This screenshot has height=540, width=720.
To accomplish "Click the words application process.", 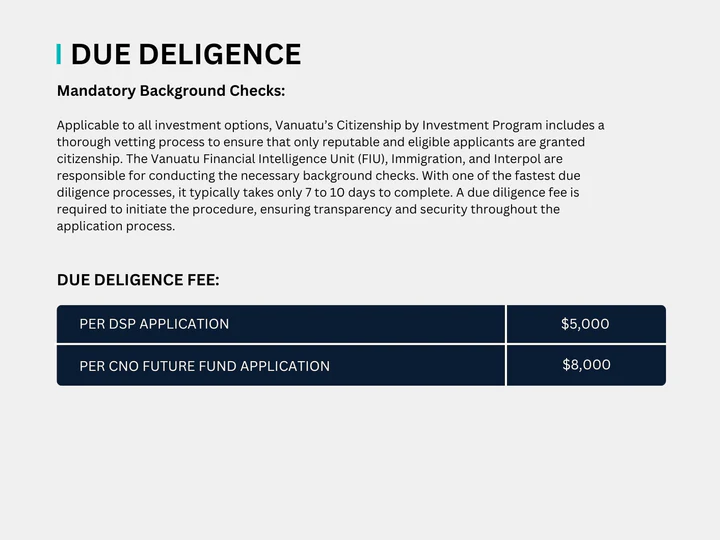I will pyautogui.click(x=115, y=226).
